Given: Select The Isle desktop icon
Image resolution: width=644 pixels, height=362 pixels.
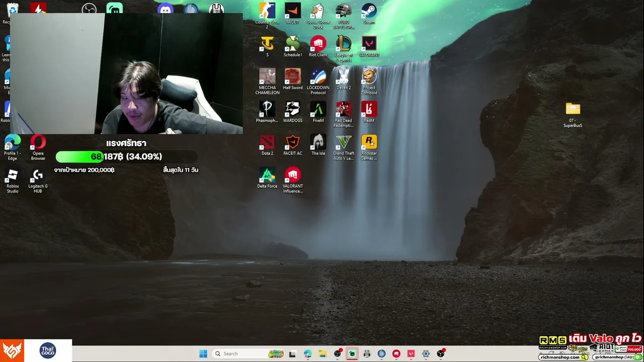Looking at the screenshot, I should (318, 145).
